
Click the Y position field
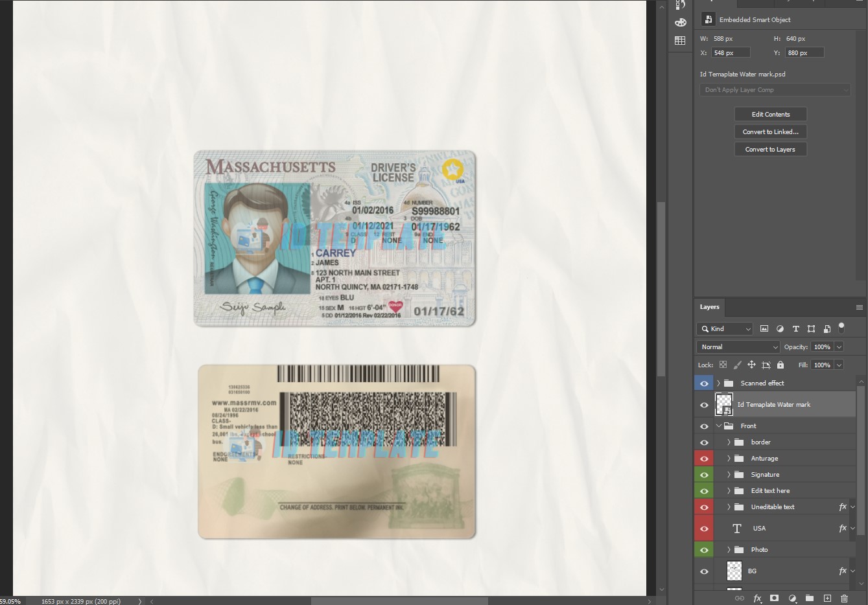pyautogui.click(x=804, y=52)
